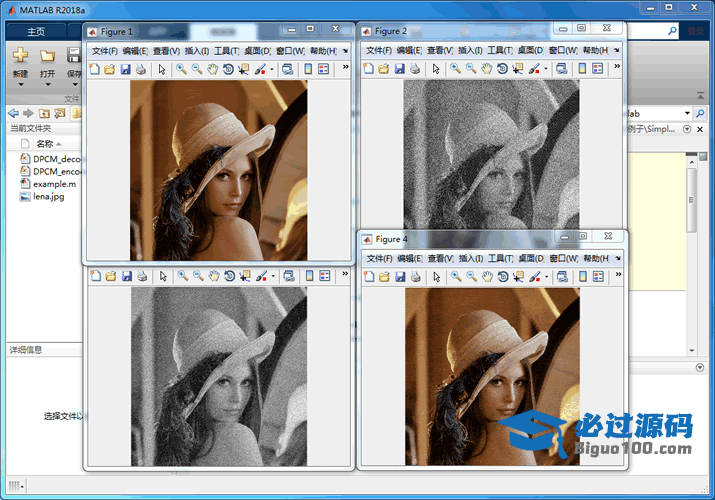Open dropdown arrow under 打开 button

[x=47, y=84]
